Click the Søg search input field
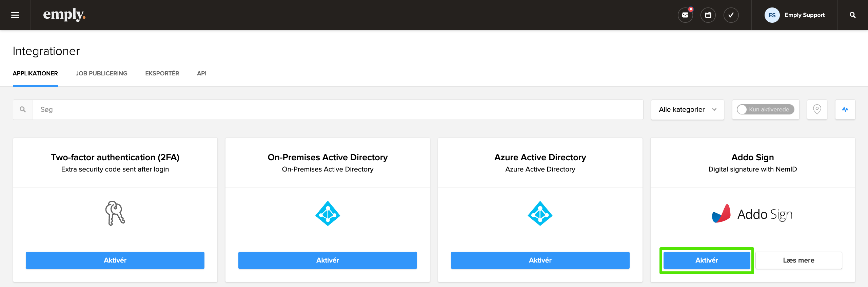The width and height of the screenshot is (868, 287). [x=337, y=109]
